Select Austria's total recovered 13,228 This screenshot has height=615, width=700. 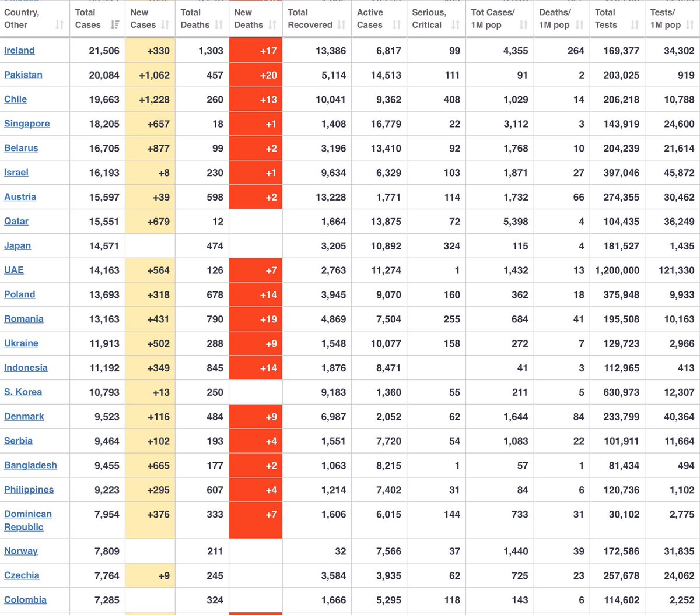coord(331,198)
